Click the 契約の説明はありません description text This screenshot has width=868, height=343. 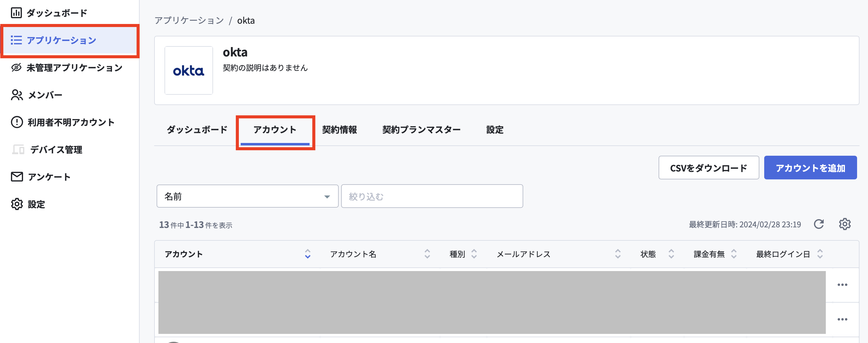(265, 68)
